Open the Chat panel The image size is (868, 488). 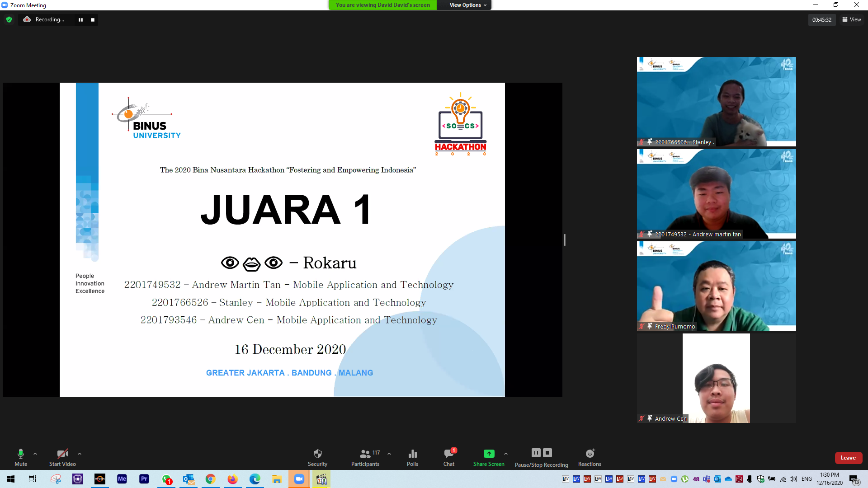pyautogui.click(x=449, y=457)
